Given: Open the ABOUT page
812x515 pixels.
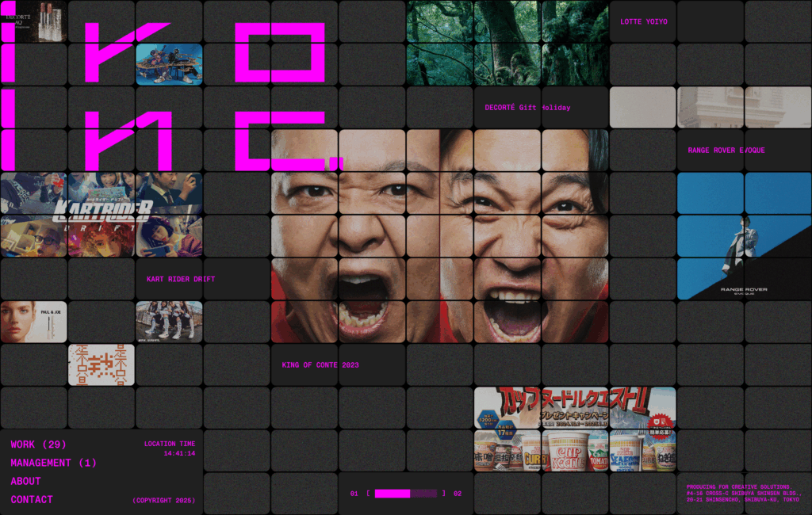Looking at the screenshot, I should [x=25, y=481].
